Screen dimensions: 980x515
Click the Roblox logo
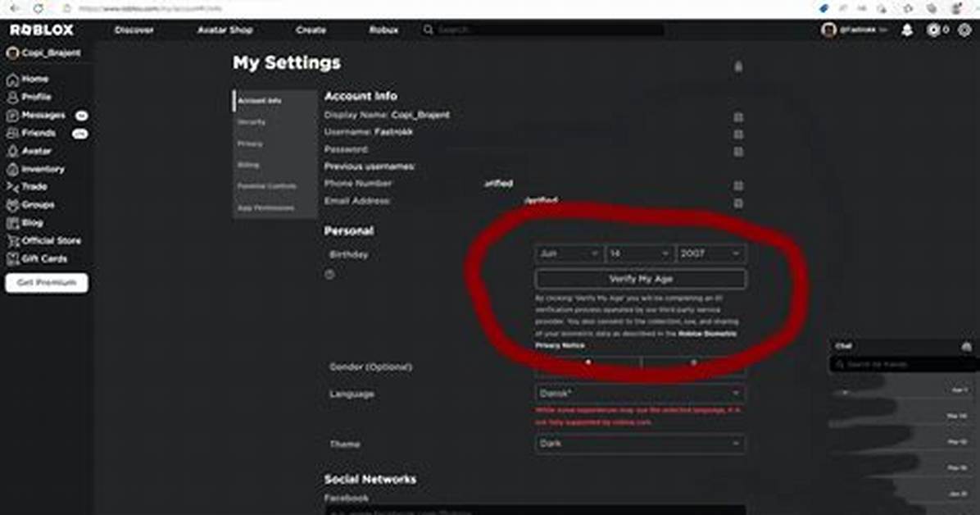click(41, 30)
